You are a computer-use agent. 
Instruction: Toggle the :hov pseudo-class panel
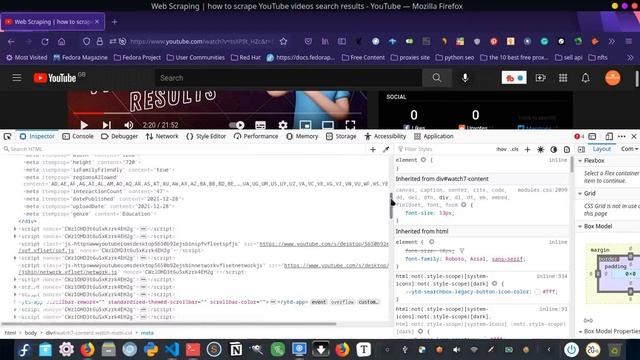coord(501,149)
